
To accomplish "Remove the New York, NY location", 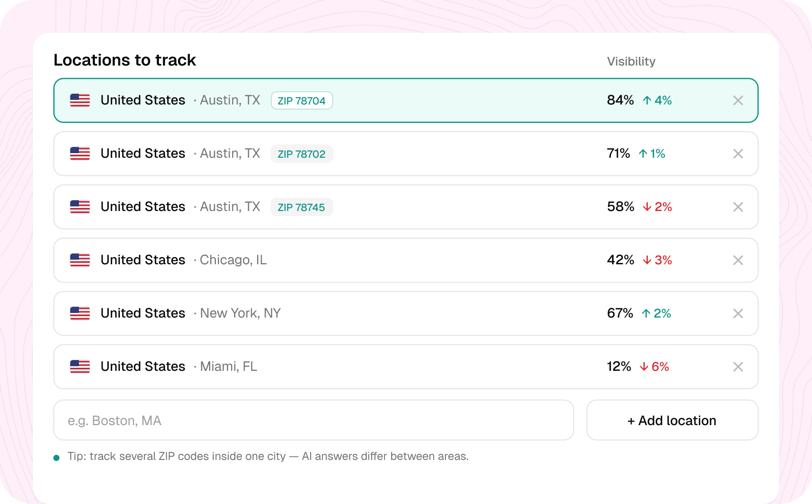I will pos(738,313).
